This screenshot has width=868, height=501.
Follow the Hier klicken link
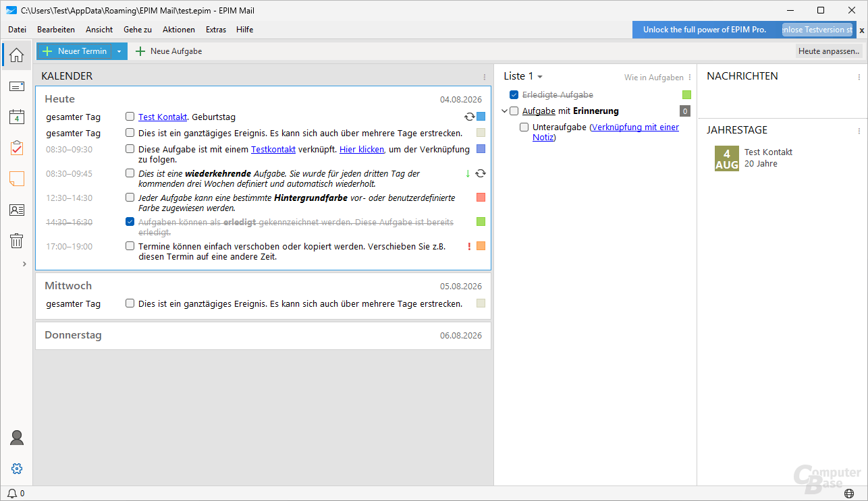pyautogui.click(x=362, y=149)
